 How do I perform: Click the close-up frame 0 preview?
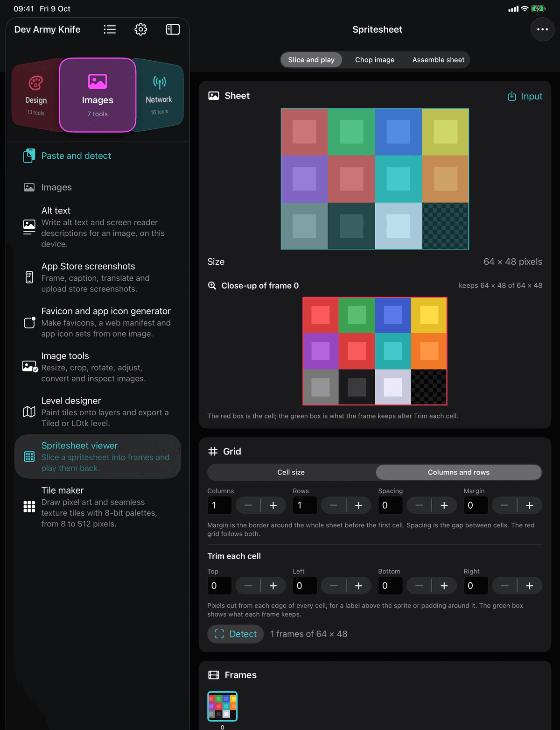(375, 351)
